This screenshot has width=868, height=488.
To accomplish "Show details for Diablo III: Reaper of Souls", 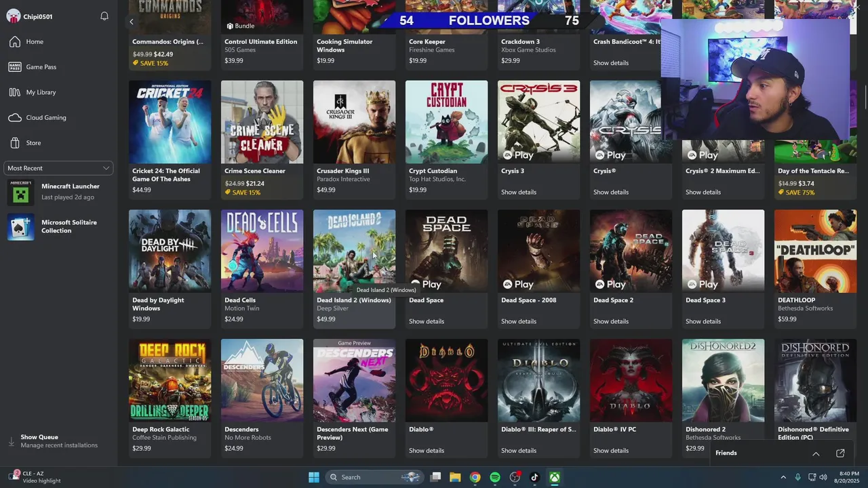I will click(519, 451).
